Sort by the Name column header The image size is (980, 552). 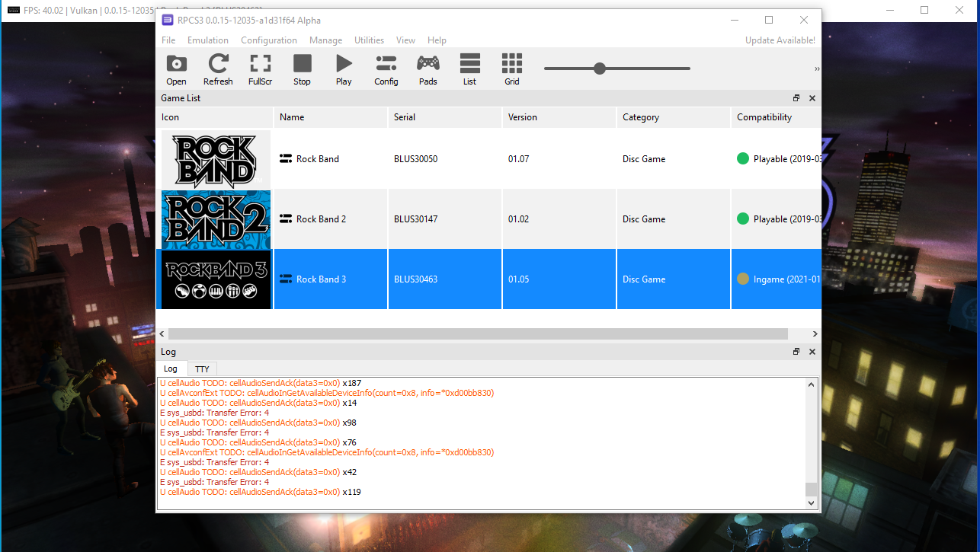pyautogui.click(x=331, y=117)
